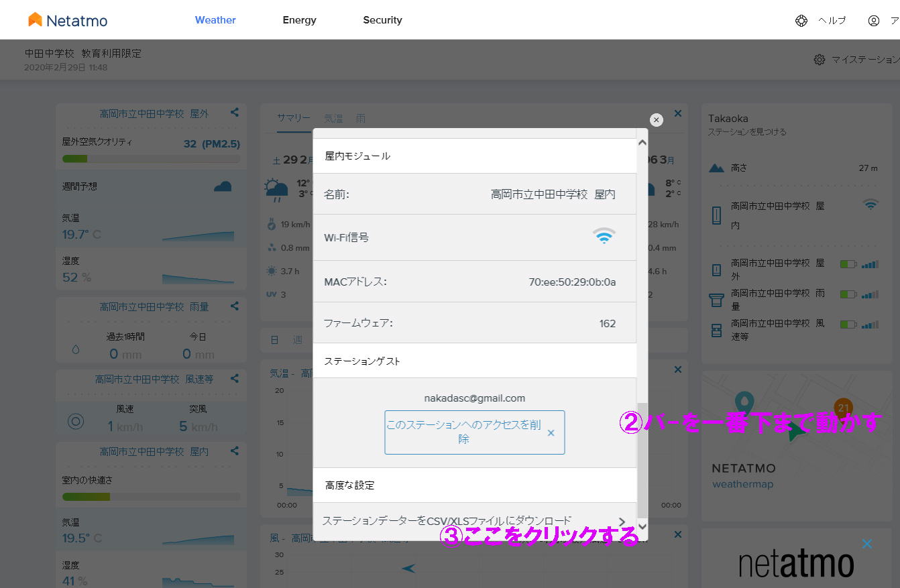Image resolution: width=900 pixels, height=588 pixels.
Task: Click the 週間予想 cloud icon
Action: 223,186
